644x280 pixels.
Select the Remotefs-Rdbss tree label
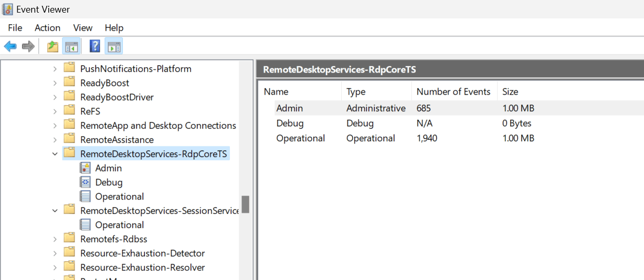click(114, 239)
